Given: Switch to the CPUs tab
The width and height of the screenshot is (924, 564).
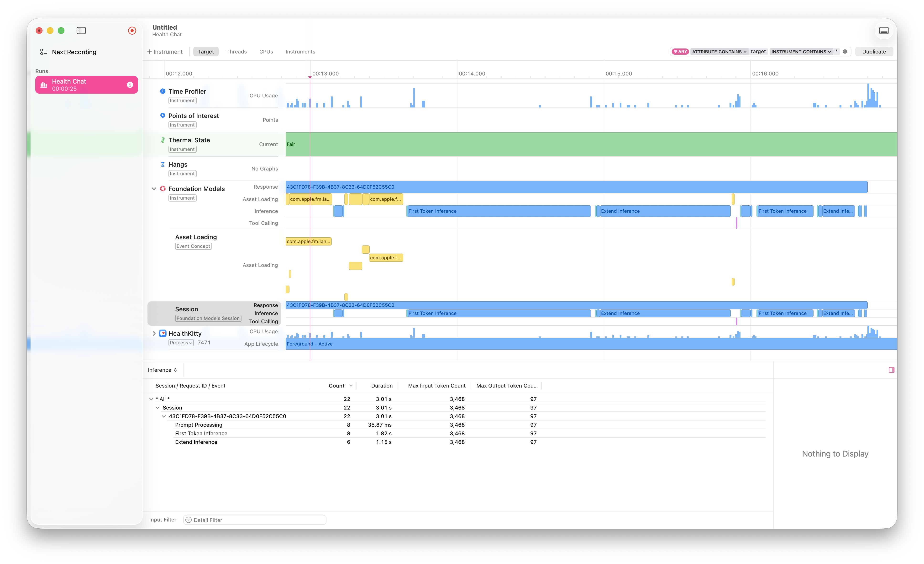Looking at the screenshot, I should (266, 51).
